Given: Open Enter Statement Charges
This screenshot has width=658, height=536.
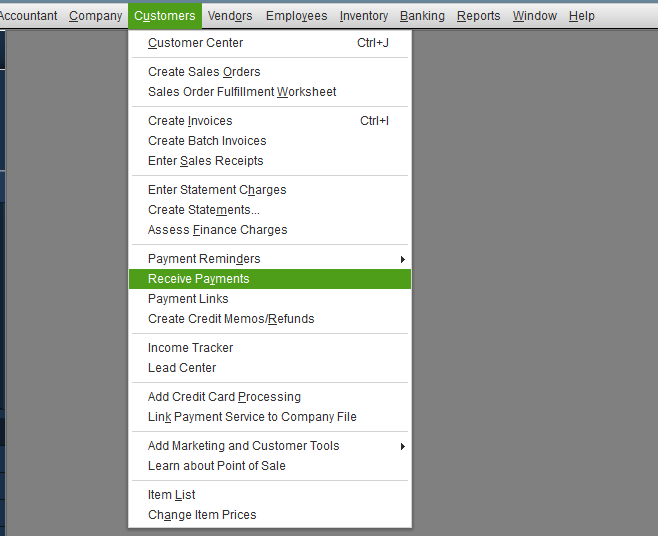Looking at the screenshot, I should (217, 190).
